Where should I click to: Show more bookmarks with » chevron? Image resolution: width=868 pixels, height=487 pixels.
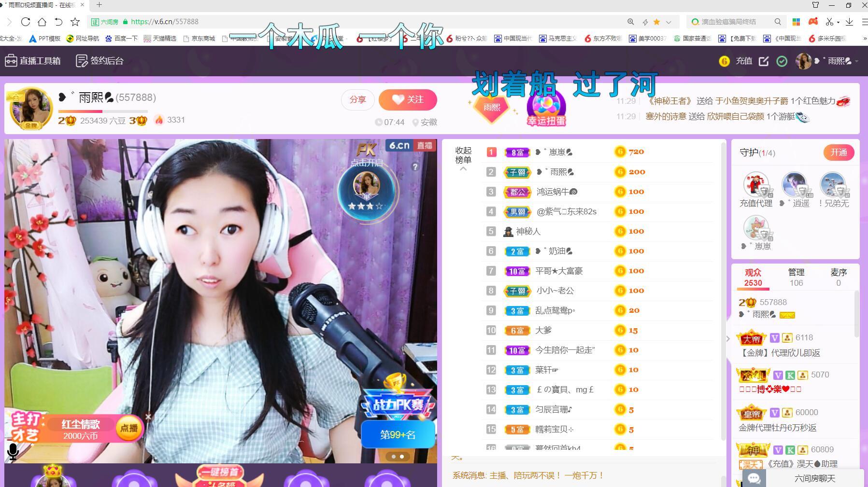(864, 38)
